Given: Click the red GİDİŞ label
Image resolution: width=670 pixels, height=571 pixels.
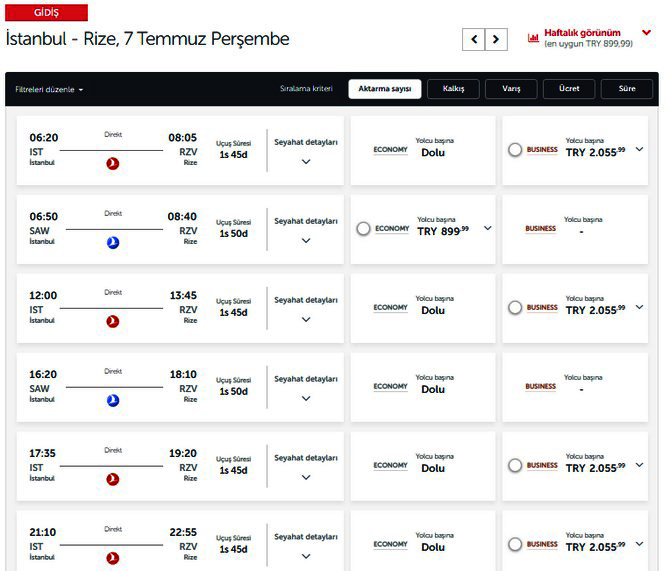Looking at the screenshot, I should point(47,12).
